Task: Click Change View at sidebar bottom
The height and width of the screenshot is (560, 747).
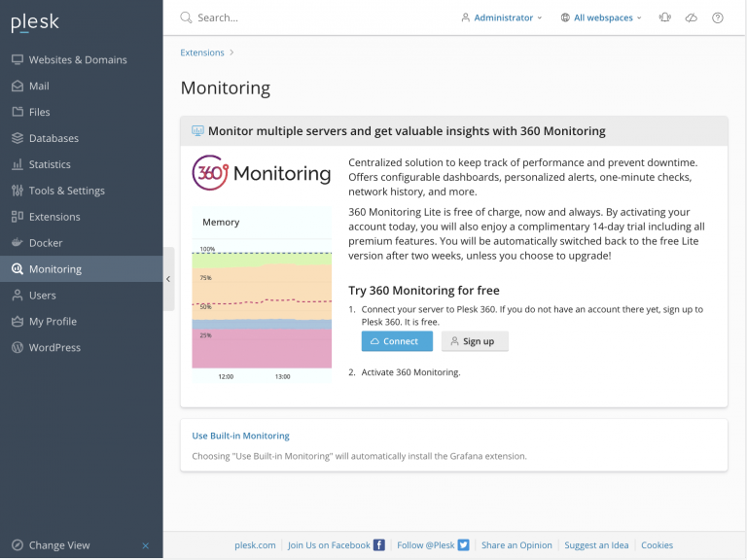Action: click(59, 545)
